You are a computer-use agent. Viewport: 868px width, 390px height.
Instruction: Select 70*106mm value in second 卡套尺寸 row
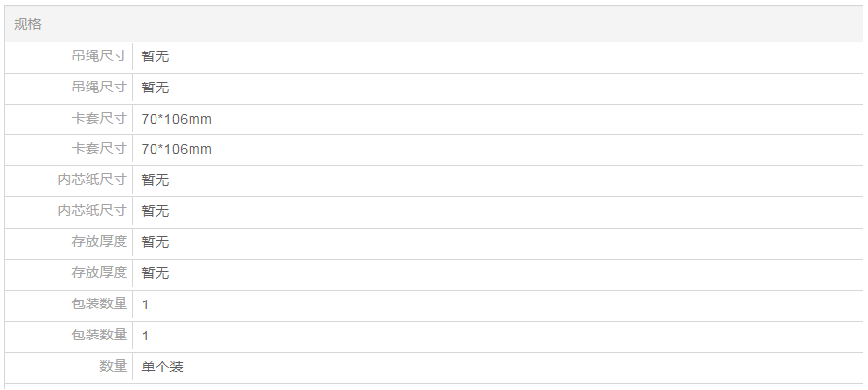176,149
